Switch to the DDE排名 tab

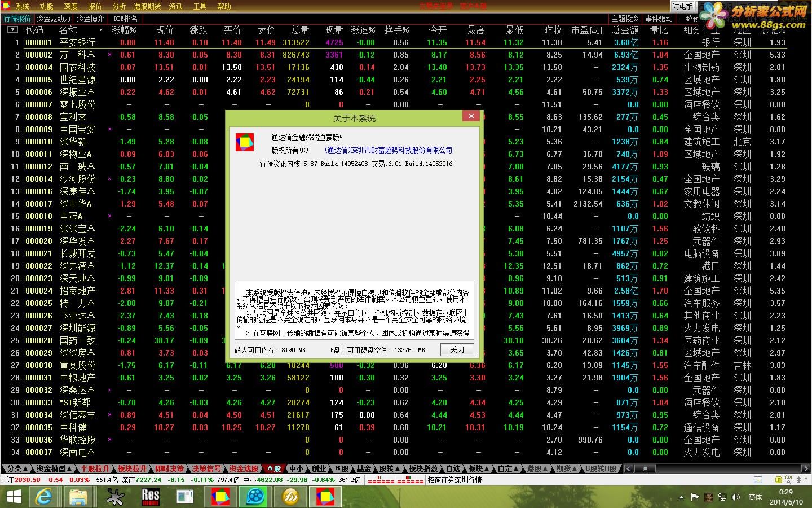tap(125, 19)
